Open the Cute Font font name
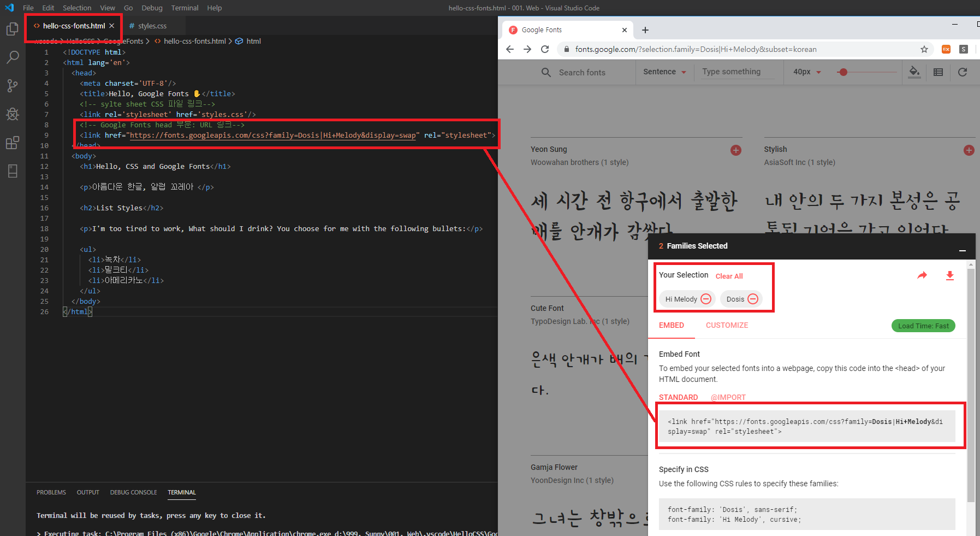 (547, 308)
